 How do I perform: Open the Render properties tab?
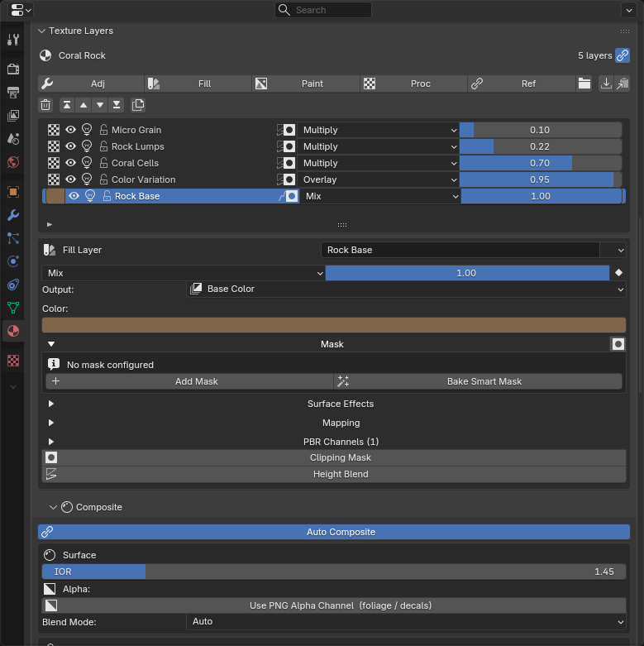coord(12,69)
